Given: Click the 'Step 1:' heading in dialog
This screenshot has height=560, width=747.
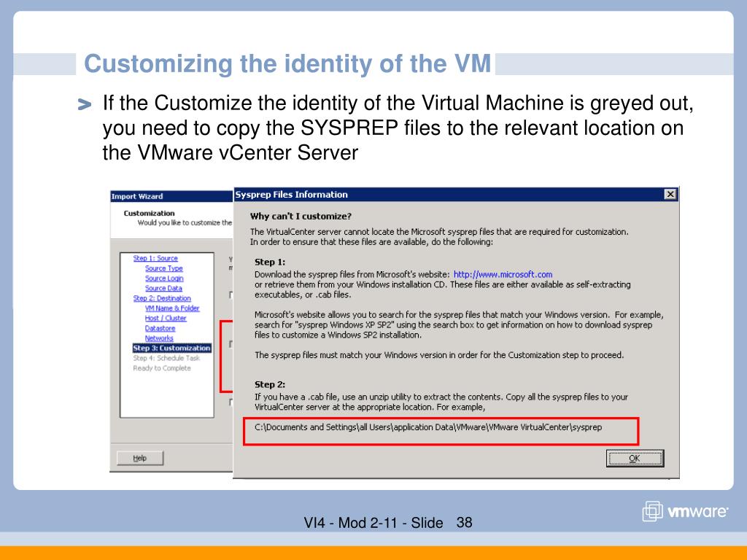Looking at the screenshot, I should point(270,262).
